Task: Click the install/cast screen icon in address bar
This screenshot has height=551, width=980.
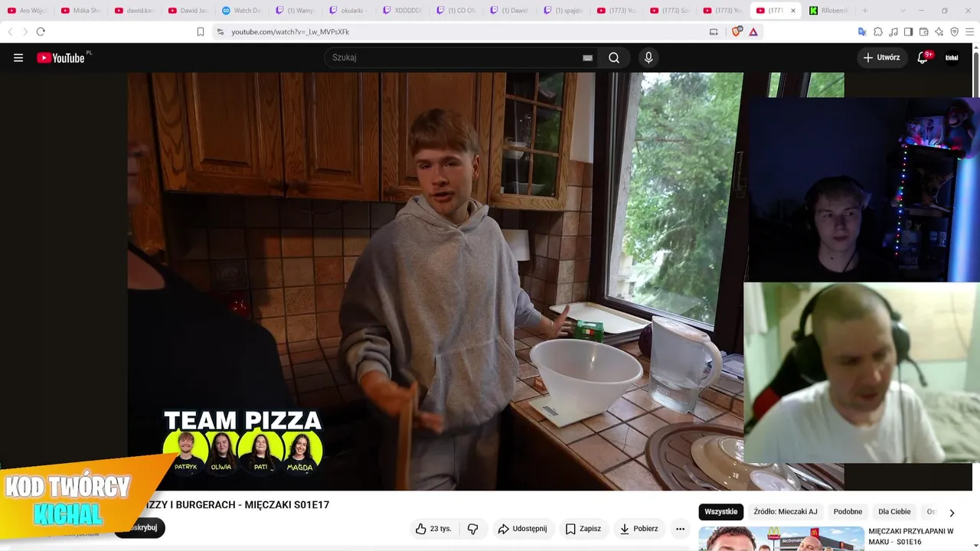Action: tap(714, 31)
